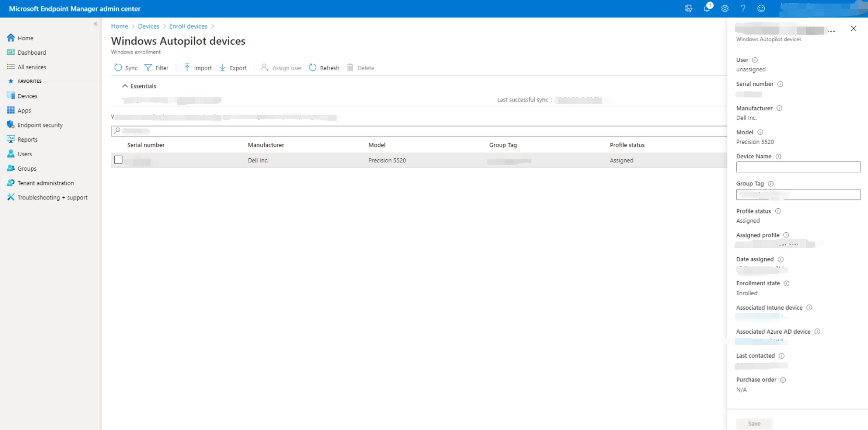
Task: Show info tooltip for Group Tag field
Action: (771, 184)
